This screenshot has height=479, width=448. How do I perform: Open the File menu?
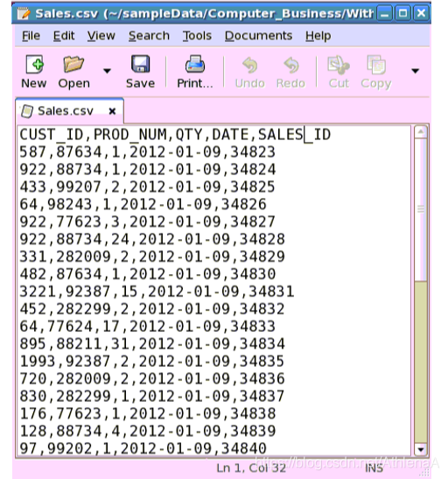click(31, 36)
